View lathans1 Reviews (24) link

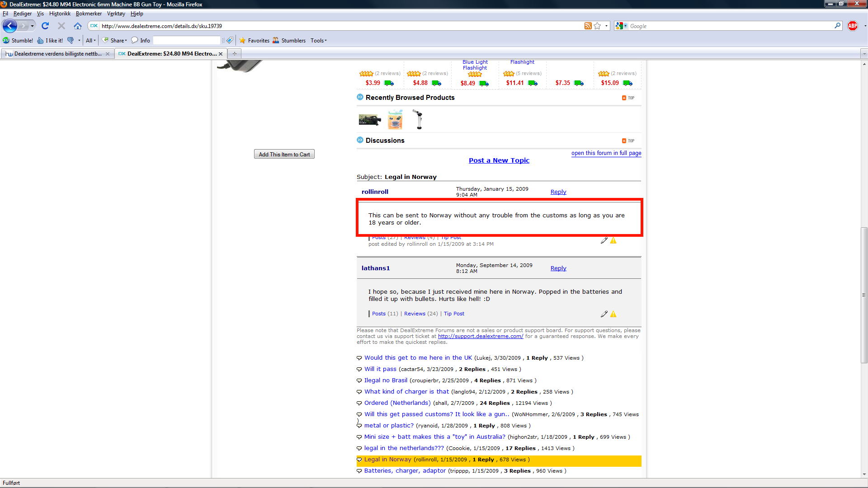click(x=421, y=314)
